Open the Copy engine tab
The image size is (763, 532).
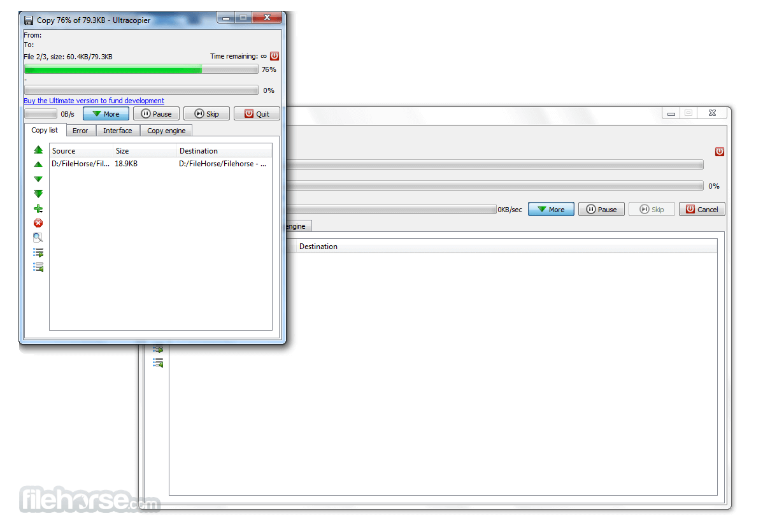tap(166, 131)
